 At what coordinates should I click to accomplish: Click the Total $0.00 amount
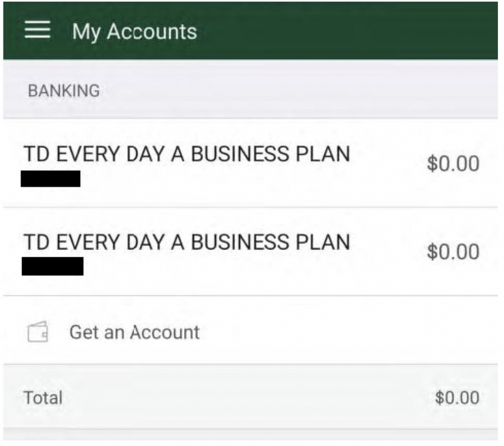click(457, 398)
